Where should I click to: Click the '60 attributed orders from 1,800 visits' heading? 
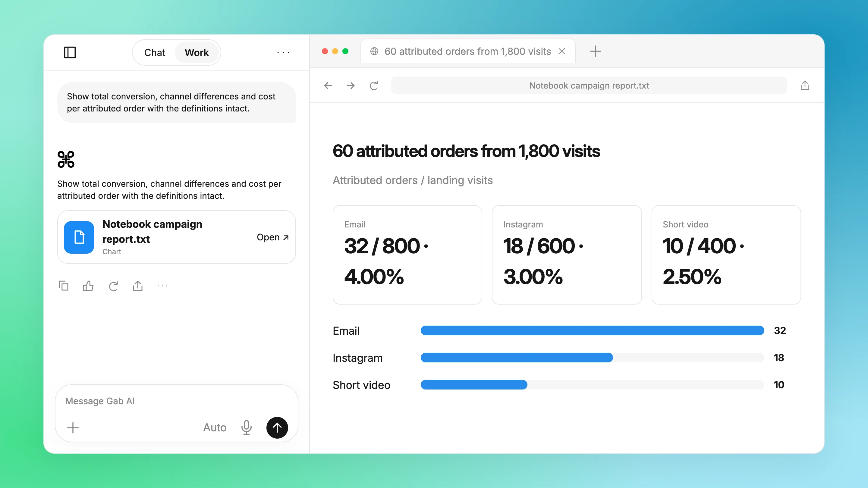tap(466, 151)
